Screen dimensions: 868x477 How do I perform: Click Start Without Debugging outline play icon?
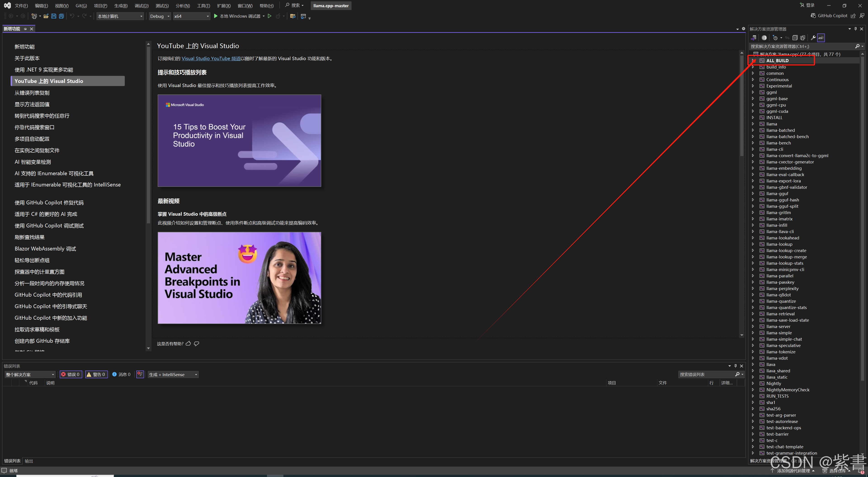(270, 16)
